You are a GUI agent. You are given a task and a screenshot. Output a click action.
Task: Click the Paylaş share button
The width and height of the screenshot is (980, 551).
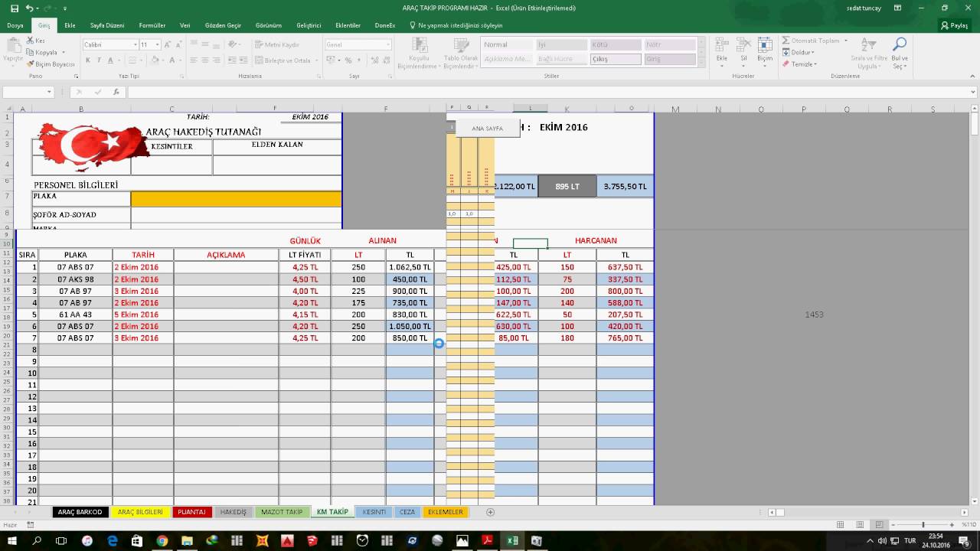955,25
